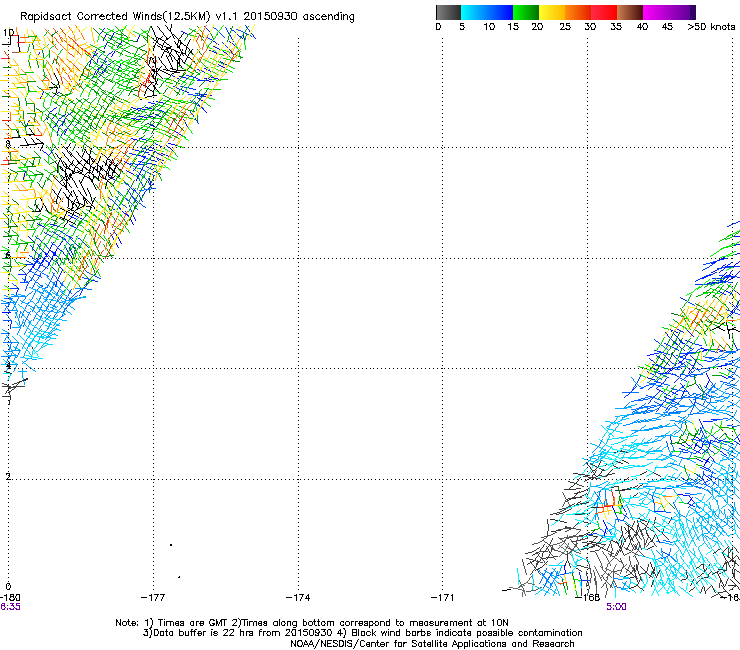Click the '-168' longitude axis label
Image resolution: width=740 pixels, height=650 pixels.
[588, 598]
